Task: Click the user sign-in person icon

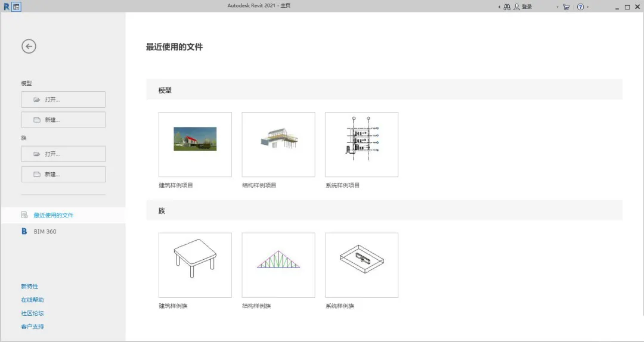Action: point(516,7)
